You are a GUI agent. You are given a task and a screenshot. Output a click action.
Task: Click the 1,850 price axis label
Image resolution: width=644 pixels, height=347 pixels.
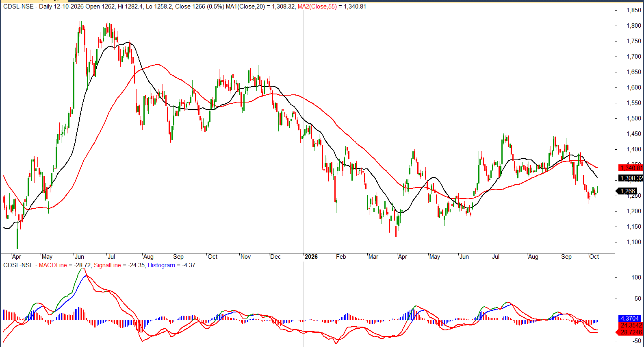tap(634, 10)
